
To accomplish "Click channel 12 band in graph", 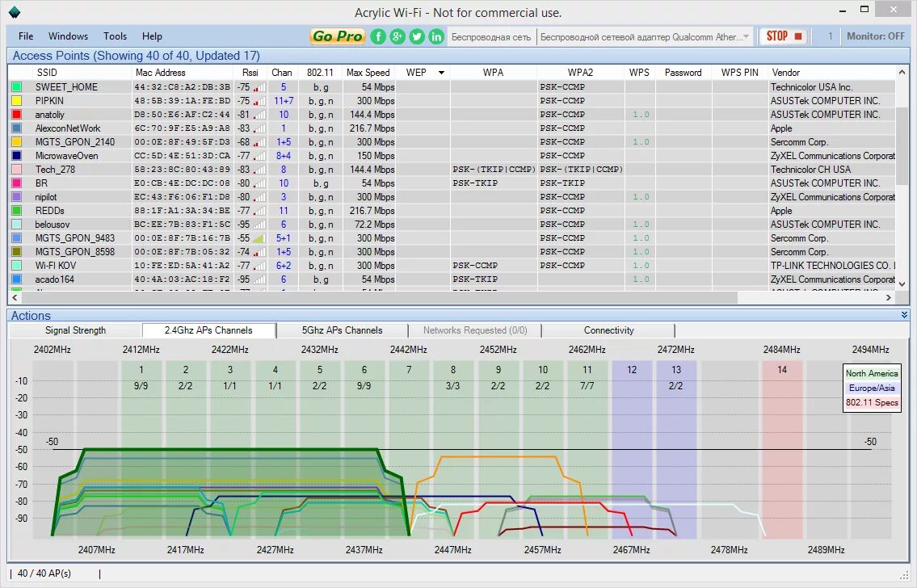I will [632, 449].
